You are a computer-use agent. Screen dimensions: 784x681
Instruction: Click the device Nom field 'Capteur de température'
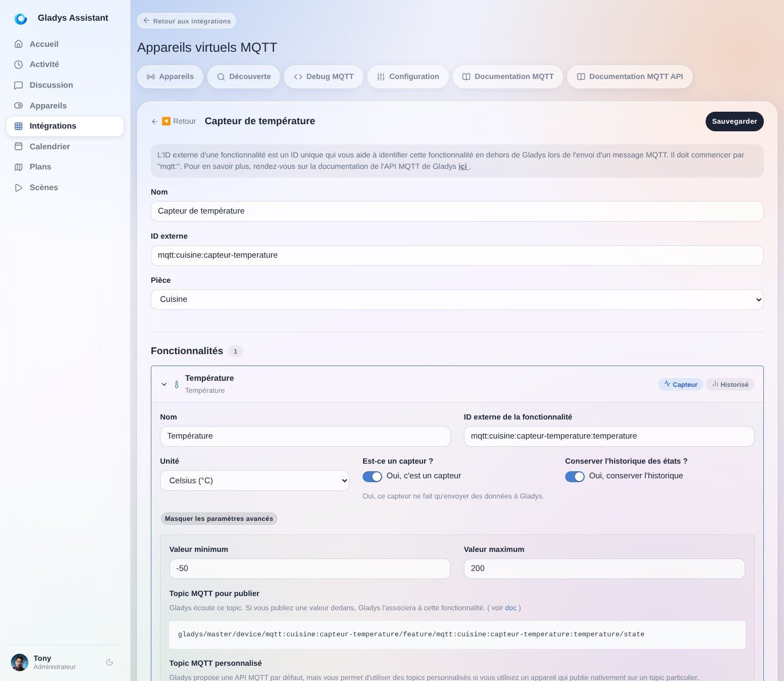(x=457, y=211)
